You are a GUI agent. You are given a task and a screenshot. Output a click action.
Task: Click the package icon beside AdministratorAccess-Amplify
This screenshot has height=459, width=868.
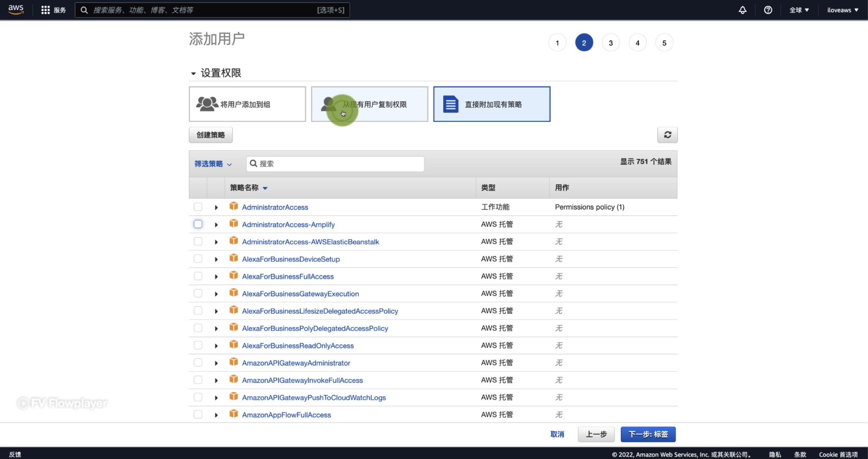(233, 223)
